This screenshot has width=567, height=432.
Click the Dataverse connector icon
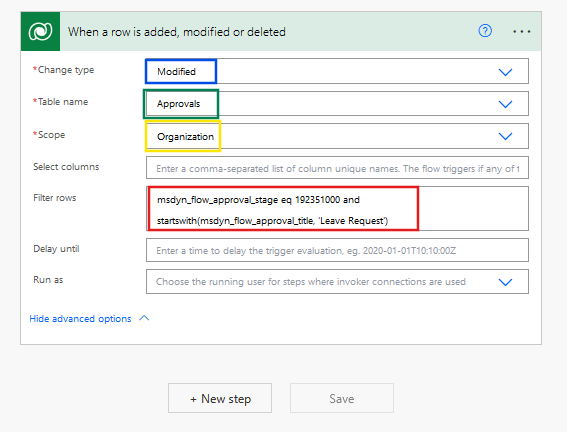tap(40, 31)
